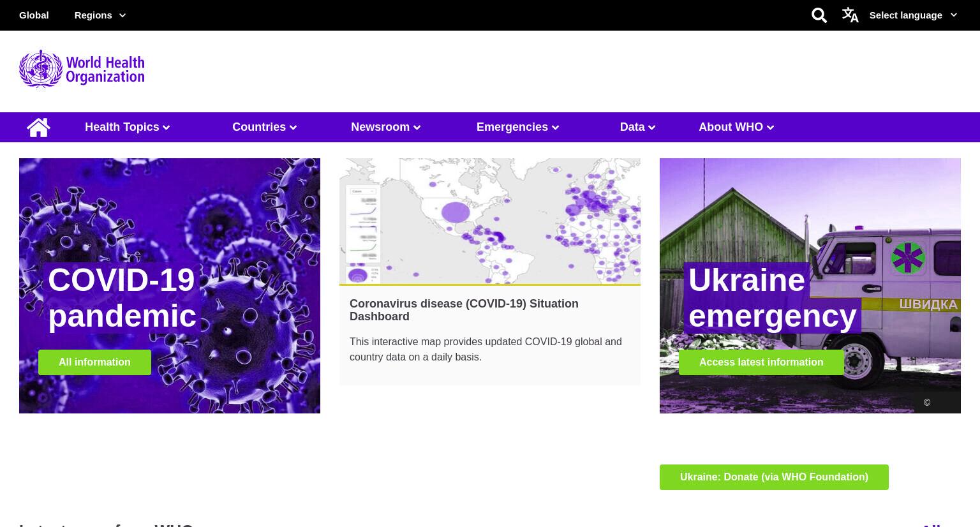The image size is (980, 527).
Task: Expand the Regions dropdown
Action: (100, 15)
